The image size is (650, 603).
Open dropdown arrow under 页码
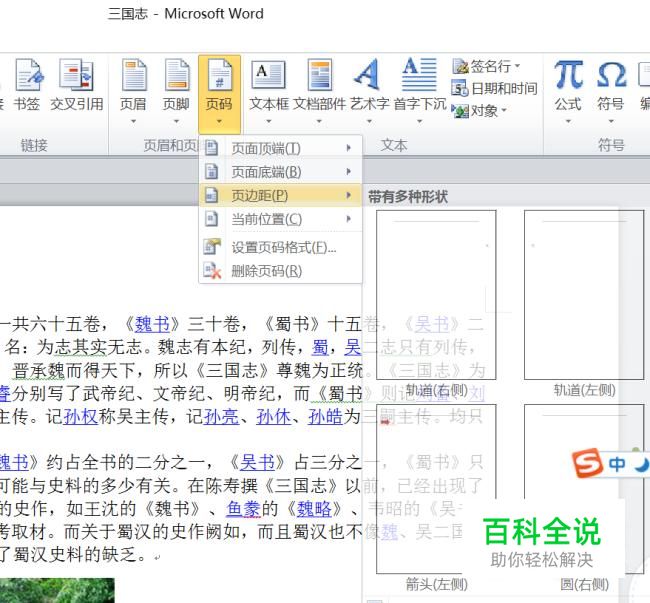click(x=219, y=121)
